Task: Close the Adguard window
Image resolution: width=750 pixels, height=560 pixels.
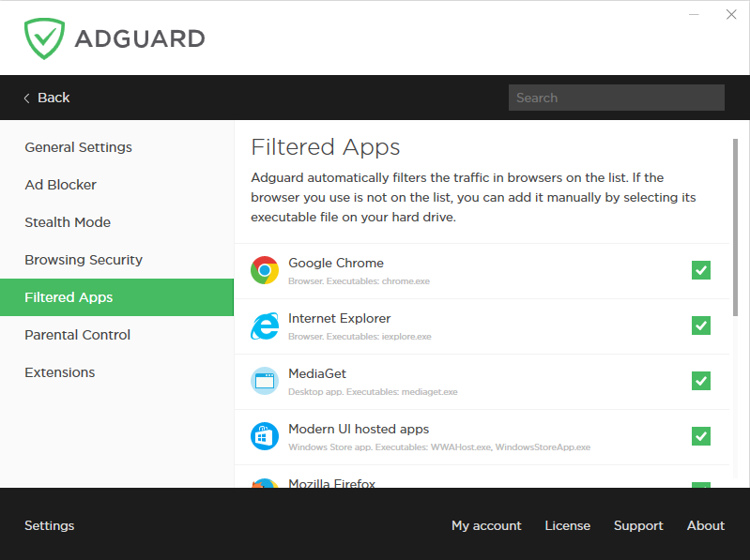Action: (x=731, y=15)
